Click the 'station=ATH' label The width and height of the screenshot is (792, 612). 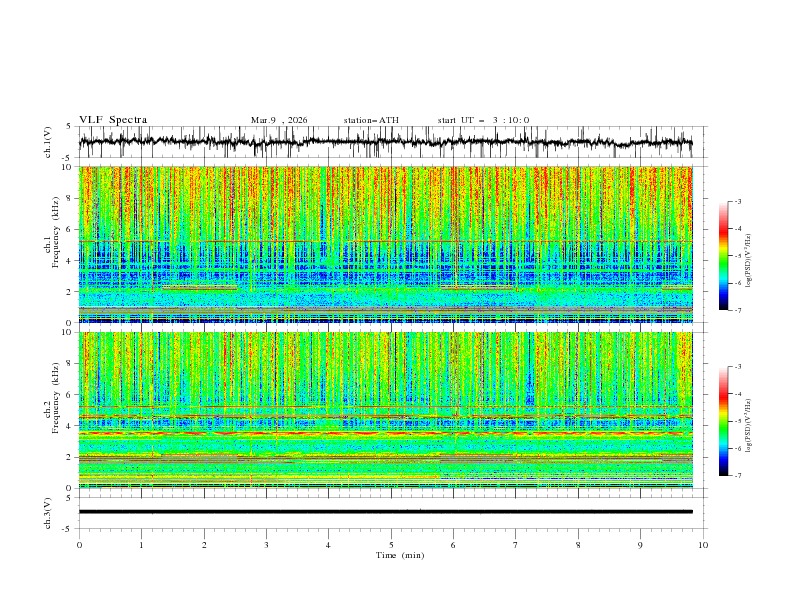(371, 120)
